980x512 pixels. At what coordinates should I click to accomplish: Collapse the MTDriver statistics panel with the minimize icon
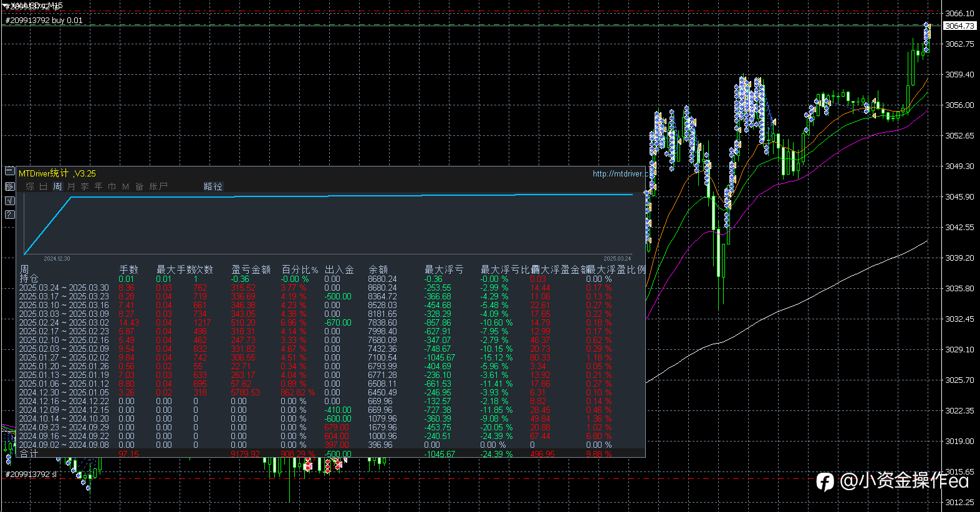[9, 171]
